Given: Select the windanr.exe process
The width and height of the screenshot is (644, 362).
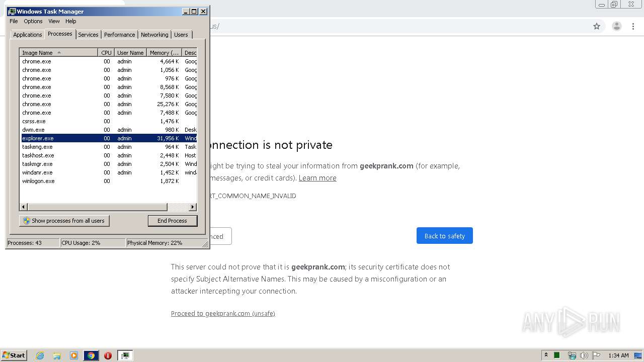Looking at the screenshot, I should tap(108, 172).
